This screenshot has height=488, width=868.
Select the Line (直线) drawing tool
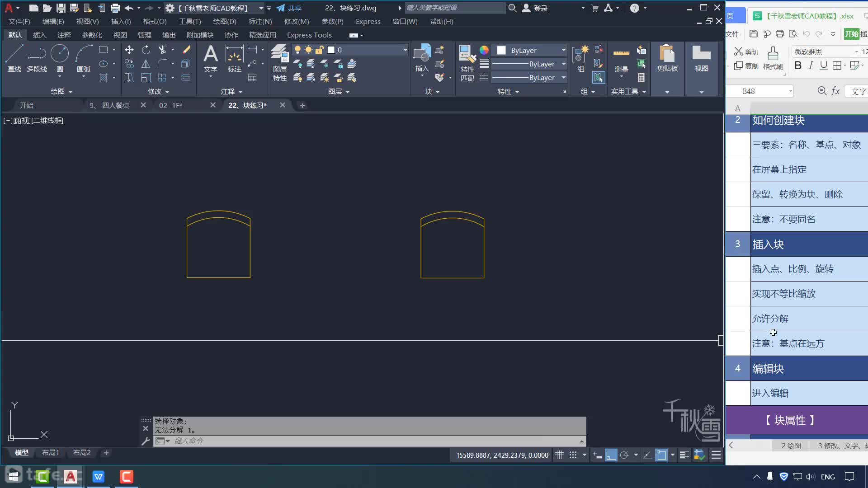14,58
